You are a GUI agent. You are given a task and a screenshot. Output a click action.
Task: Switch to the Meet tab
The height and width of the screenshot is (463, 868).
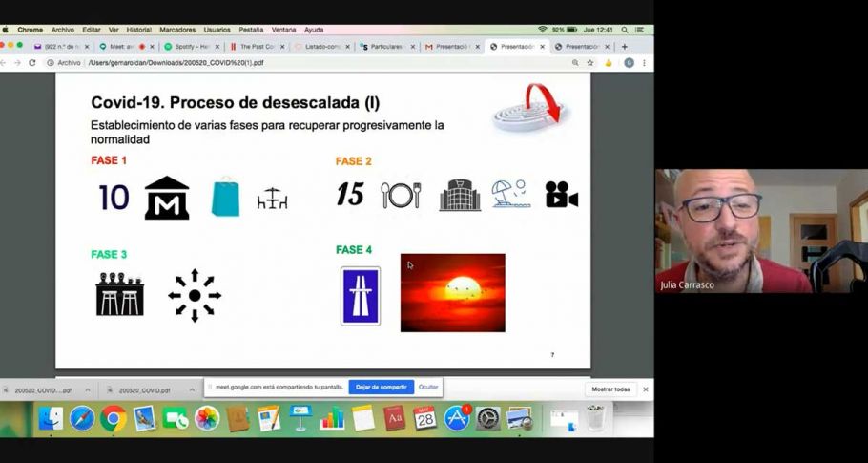[127, 47]
